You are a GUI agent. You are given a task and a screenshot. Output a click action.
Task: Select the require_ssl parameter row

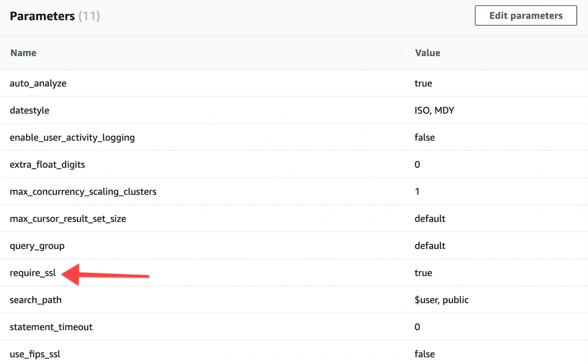tap(32, 273)
